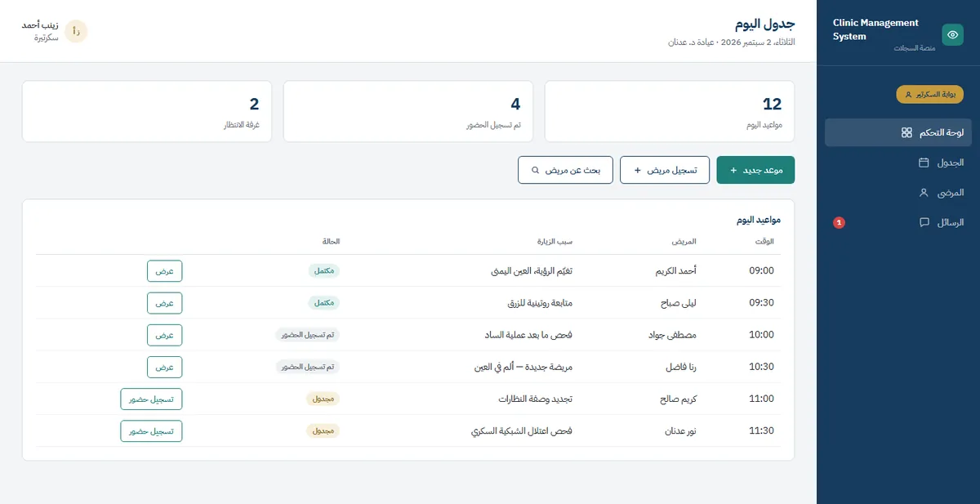
Task: Click عرض for رنا فاضل appointment
Action: pos(165,367)
